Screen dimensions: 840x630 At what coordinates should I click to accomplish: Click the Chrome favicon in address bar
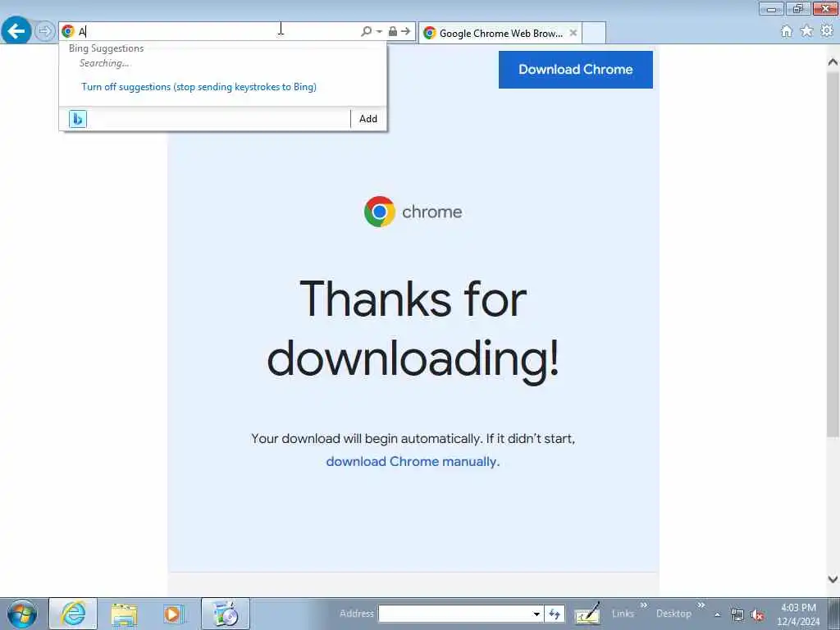coord(68,32)
